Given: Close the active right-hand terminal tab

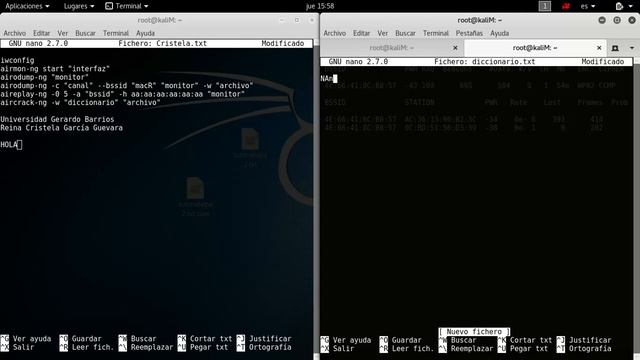Looking at the screenshot, I should [599, 48].
